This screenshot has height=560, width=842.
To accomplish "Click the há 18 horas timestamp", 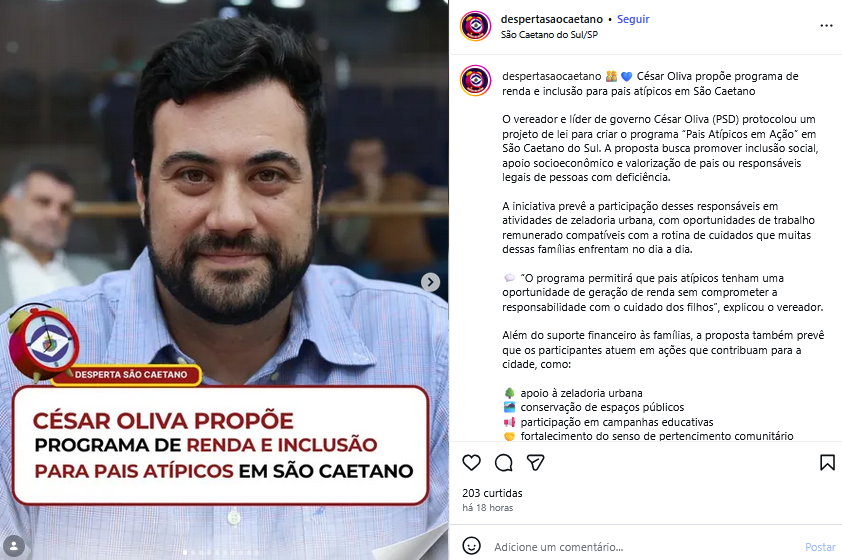I will (488, 507).
